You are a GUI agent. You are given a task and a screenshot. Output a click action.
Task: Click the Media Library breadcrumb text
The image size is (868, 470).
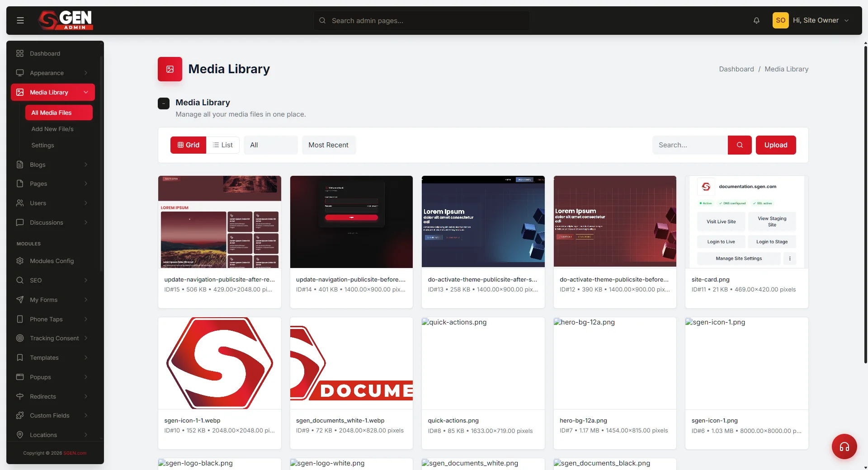click(x=787, y=69)
